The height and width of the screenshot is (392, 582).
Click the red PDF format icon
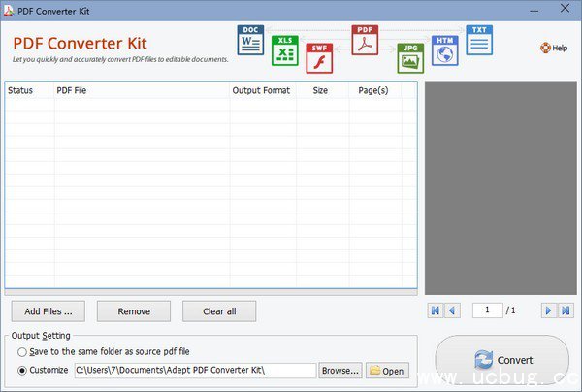tap(365, 41)
